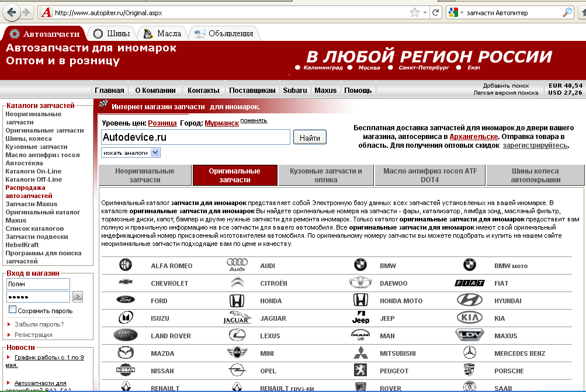Open the Главная navigation menu item
Viewport: 586px width, 392px height.
pyautogui.click(x=109, y=90)
